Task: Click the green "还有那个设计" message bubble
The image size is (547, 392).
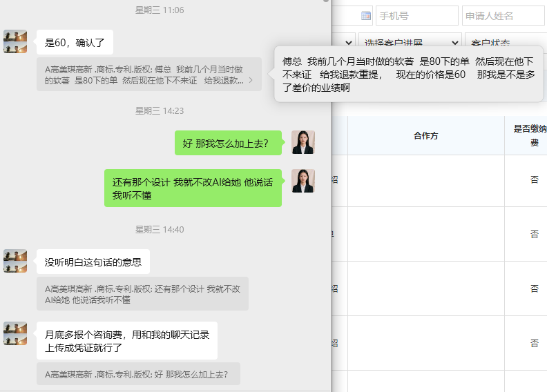Action: 193,188
